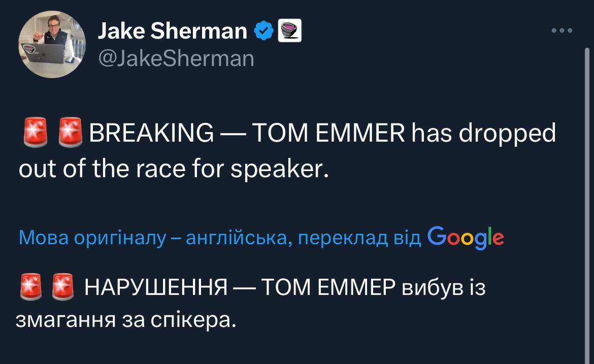
Task: Click the Google logo
Action: point(466,237)
